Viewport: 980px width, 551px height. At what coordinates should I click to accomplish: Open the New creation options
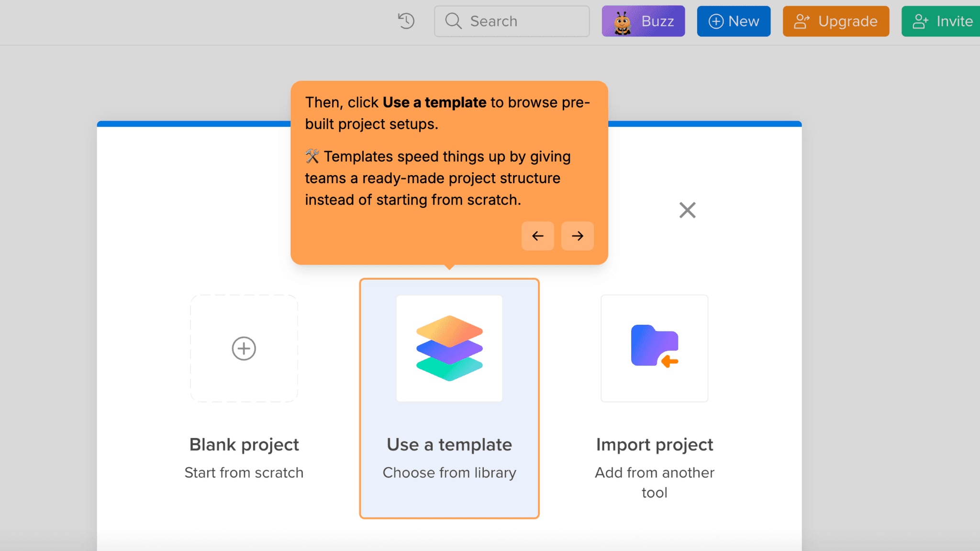pyautogui.click(x=733, y=21)
